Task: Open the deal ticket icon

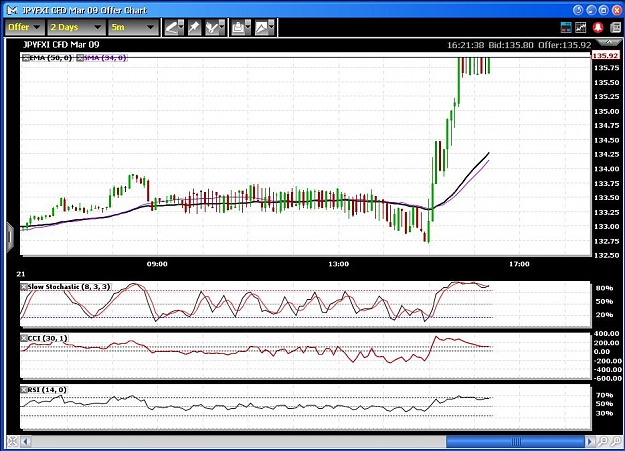Action: [x=566, y=27]
